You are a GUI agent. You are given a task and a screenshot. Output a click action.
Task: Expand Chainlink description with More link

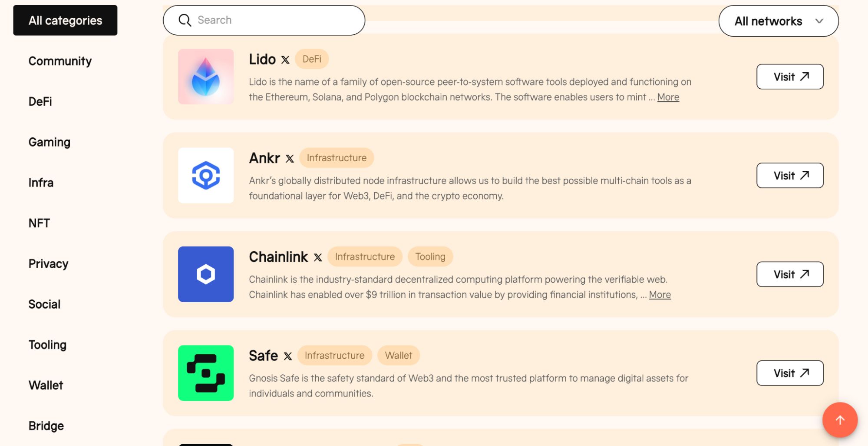[660, 295]
